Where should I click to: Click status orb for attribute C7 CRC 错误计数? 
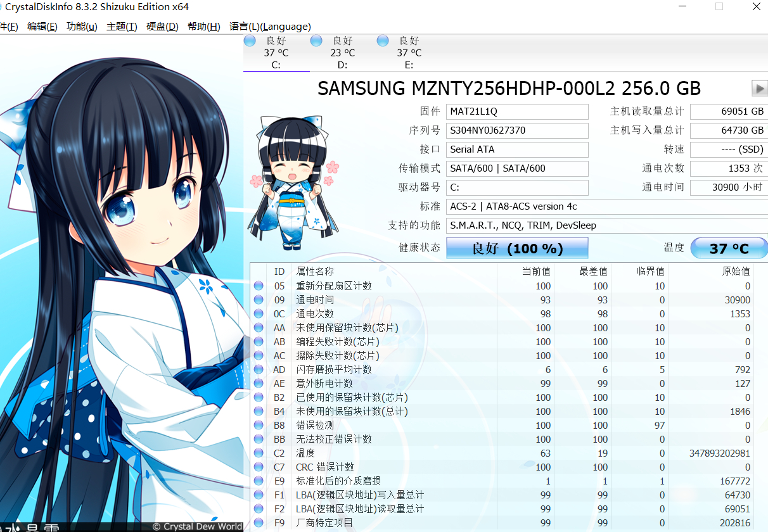259,467
